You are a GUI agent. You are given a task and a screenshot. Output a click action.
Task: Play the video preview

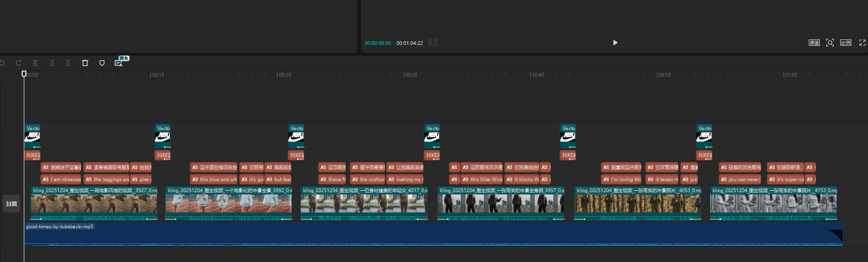[x=615, y=43]
